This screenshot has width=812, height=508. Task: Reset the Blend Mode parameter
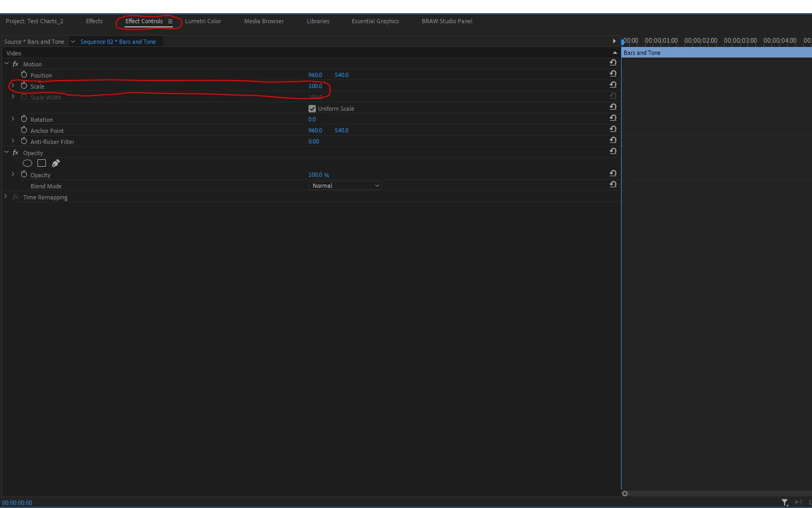(613, 184)
